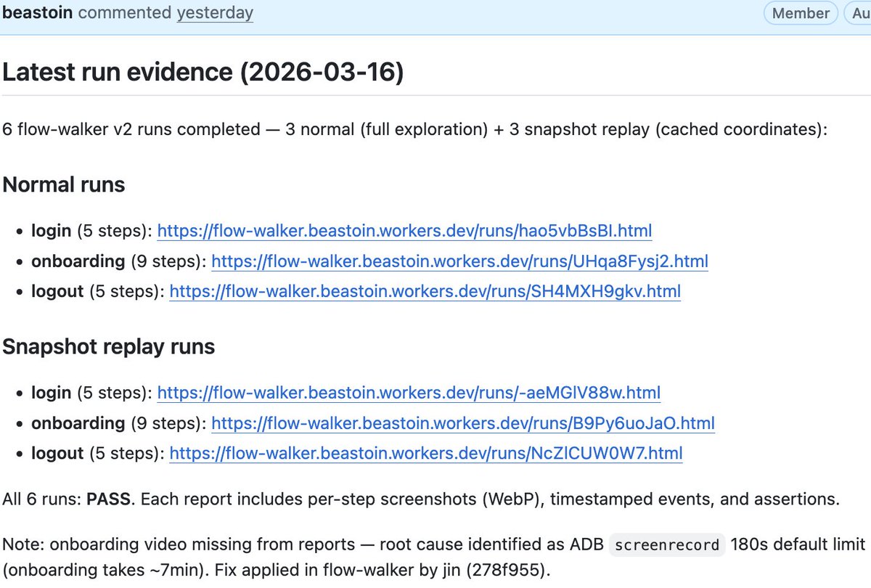Open the 'yesterday' comment timestamp link
This screenshot has width=871, height=588.
215,13
